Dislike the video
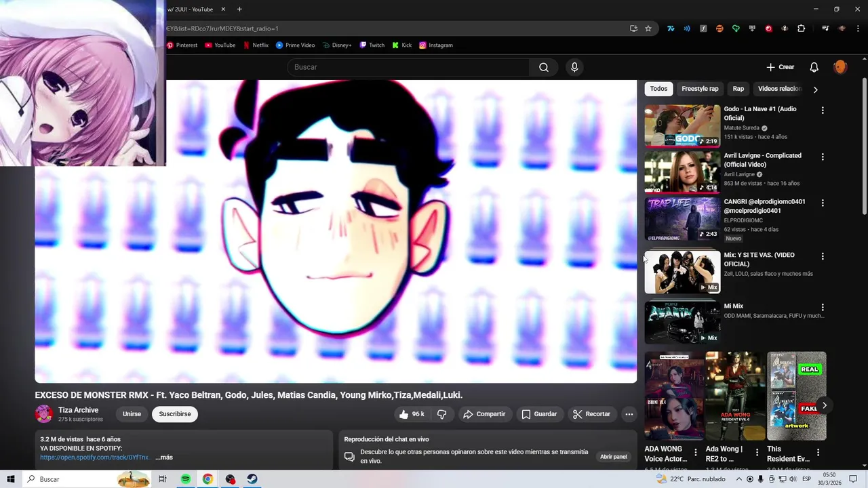This screenshot has width=868, height=488. click(x=442, y=414)
